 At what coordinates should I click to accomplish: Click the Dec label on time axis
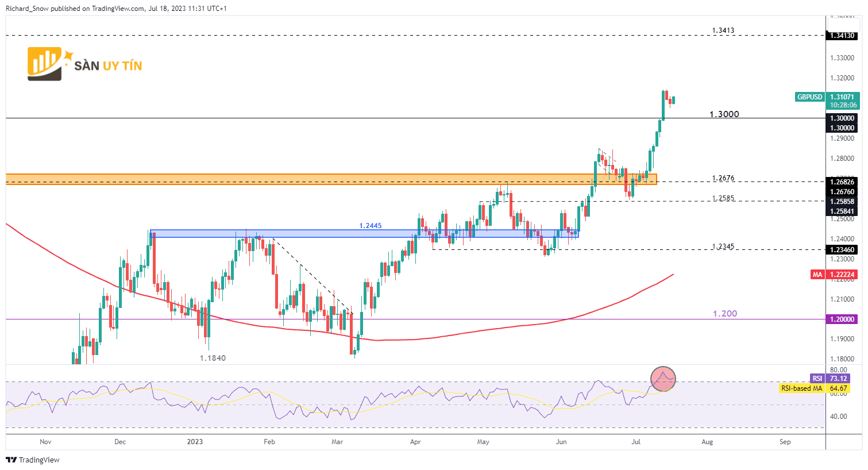[120, 442]
